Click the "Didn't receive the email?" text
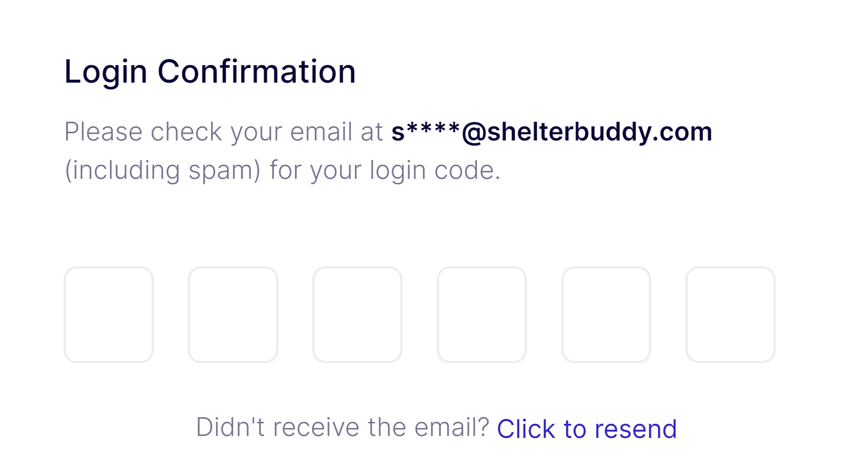Screen dimensions: 868x470 342,428
